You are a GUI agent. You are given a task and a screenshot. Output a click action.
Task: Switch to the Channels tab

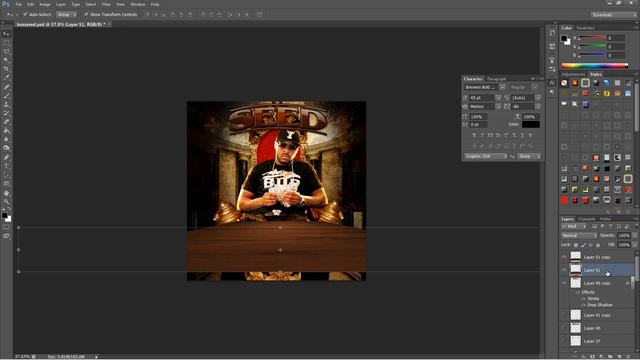[587, 219]
